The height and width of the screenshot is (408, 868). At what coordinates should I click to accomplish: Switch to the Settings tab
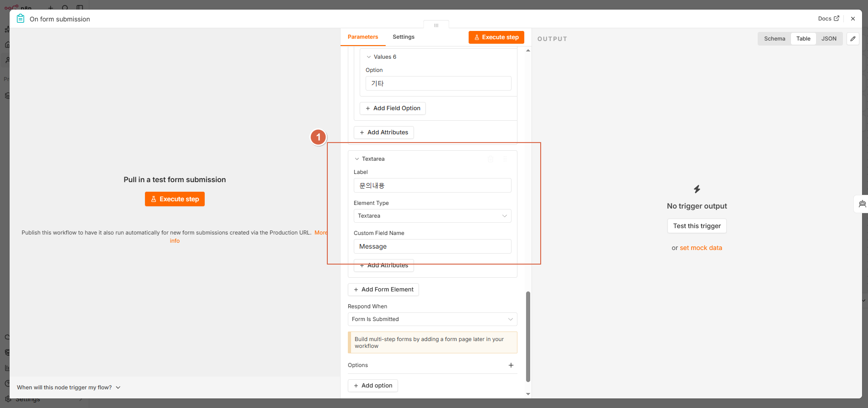click(403, 37)
